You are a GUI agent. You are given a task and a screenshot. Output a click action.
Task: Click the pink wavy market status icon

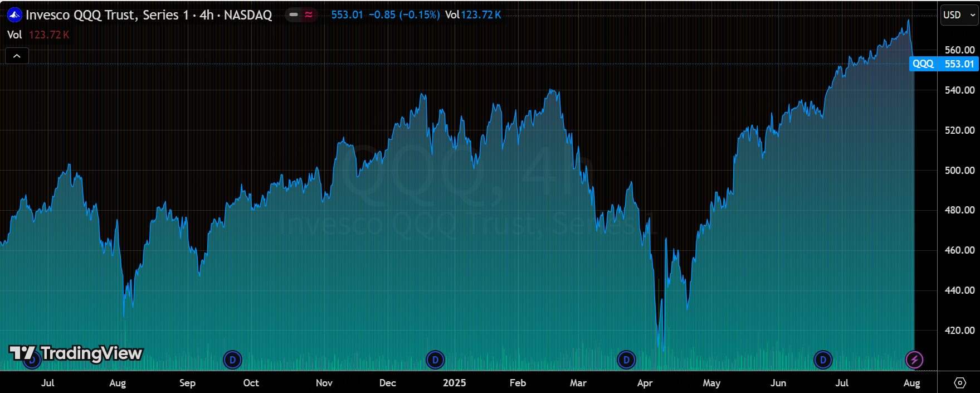pyautogui.click(x=309, y=15)
